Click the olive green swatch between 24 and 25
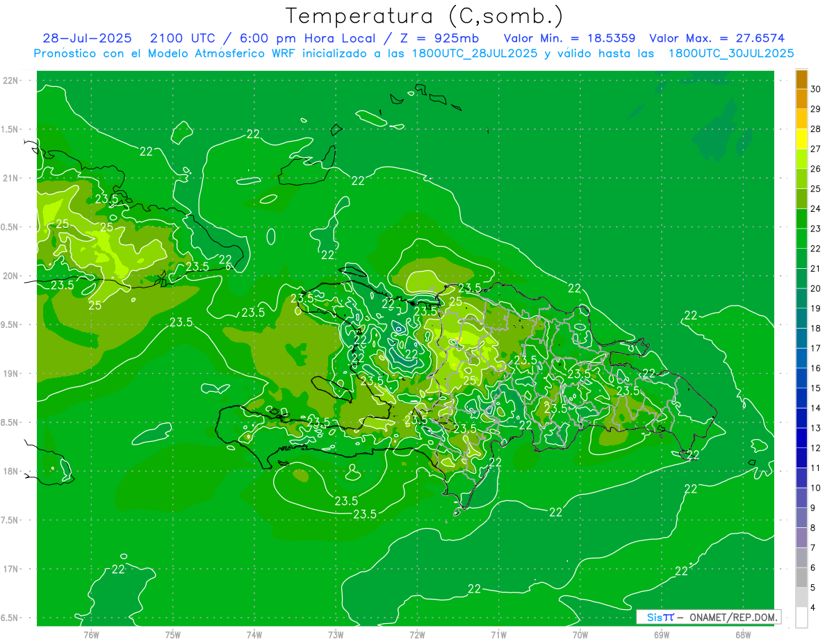The image size is (834, 644). (x=801, y=199)
